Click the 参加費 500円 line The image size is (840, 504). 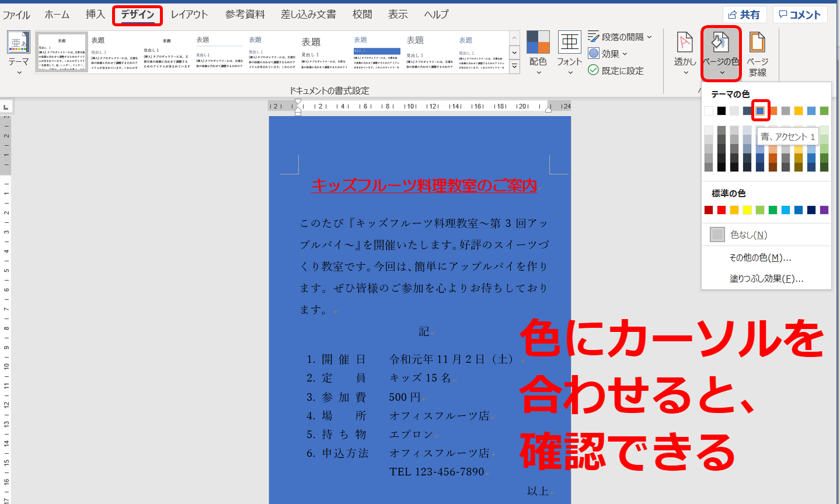coord(364,397)
